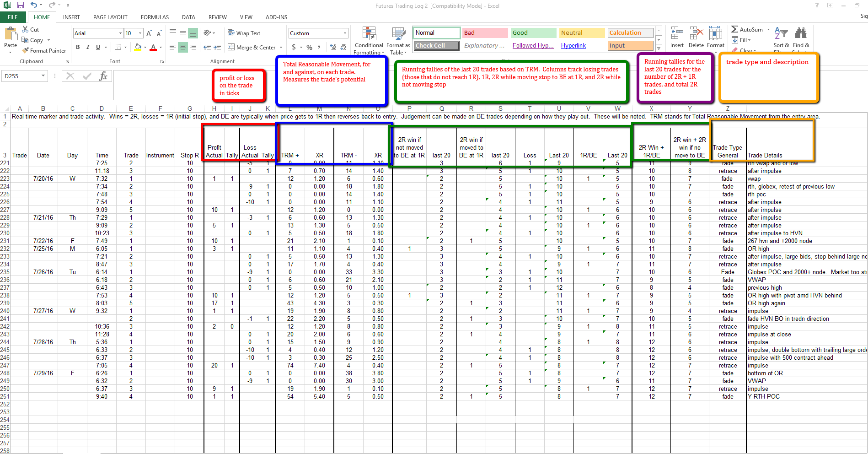
Task: Click the Format Painter brush
Action: pos(44,51)
